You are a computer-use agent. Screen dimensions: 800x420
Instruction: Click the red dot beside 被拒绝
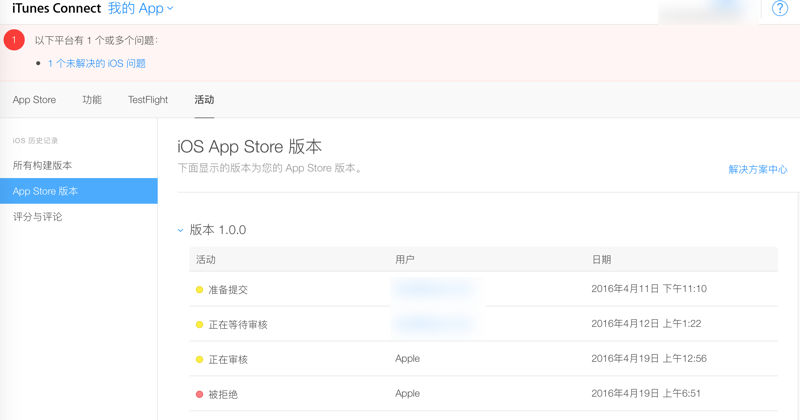coord(200,394)
